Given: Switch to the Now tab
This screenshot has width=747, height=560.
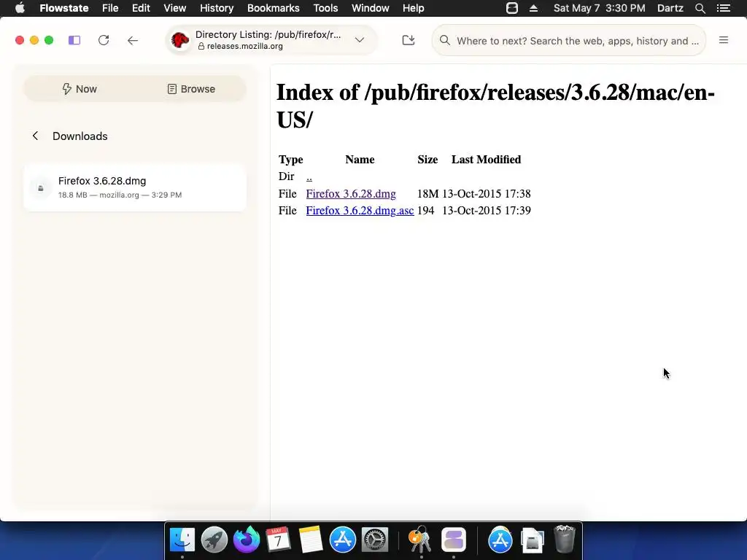Looking at the screenshot, I should [80, 89].
